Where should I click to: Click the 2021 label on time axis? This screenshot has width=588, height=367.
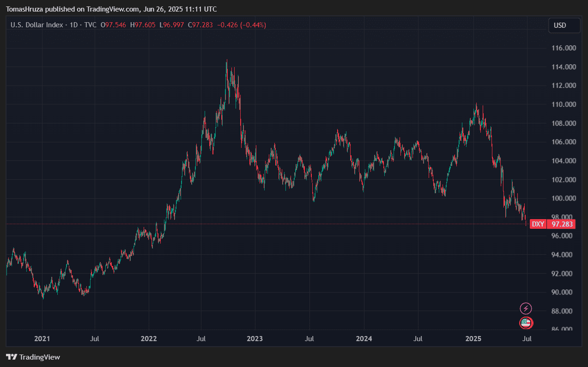pos(42,339)
